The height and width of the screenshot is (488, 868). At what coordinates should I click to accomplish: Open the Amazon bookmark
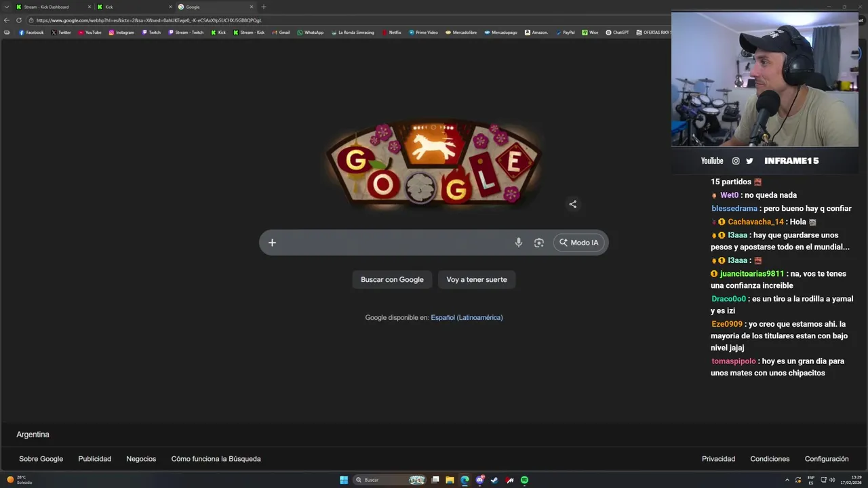pyautogui.click(x=536, y=33)
